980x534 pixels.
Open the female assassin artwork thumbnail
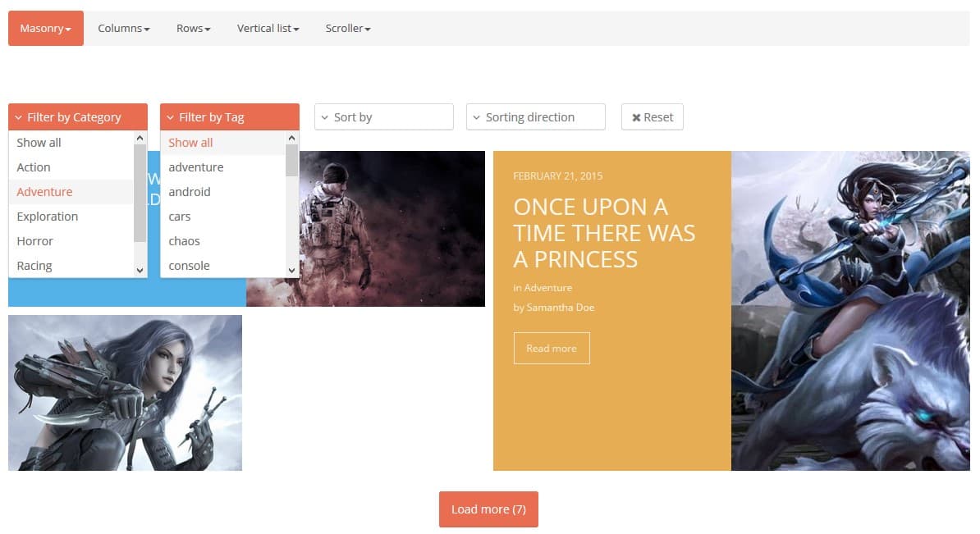(125, 393)
